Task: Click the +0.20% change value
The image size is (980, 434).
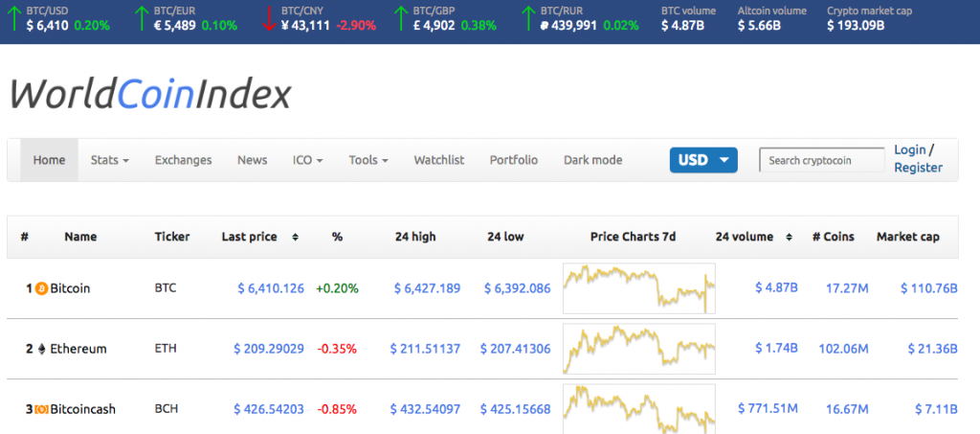Action: point(337,289)
